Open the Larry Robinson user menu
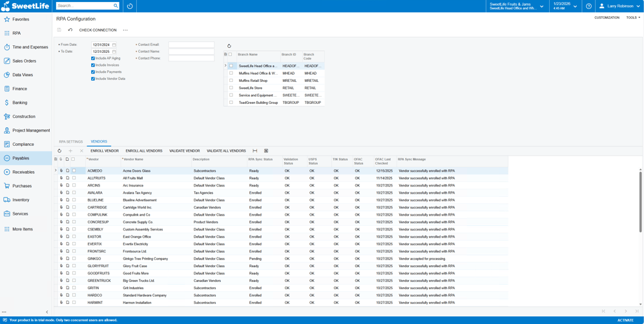 (619, 6)
